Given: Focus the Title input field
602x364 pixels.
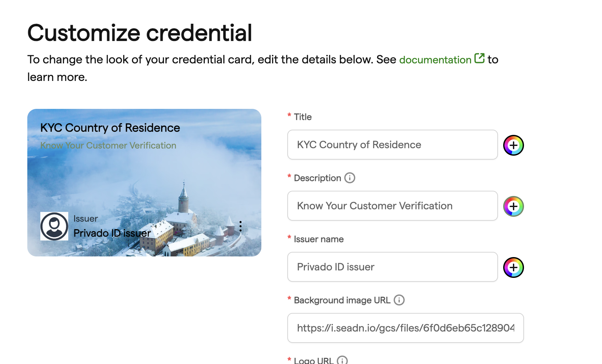Looking at the screenshot, I should [x=392, y=145].
